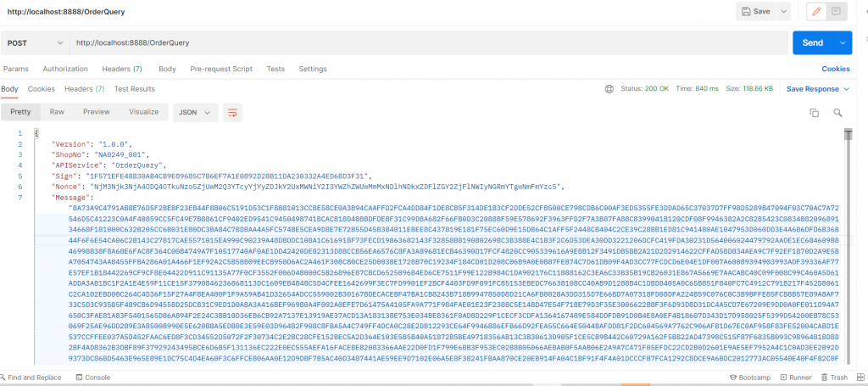Screen dimensions: 868x386
Task: Click the Size: 118.66 KB text
Action: [x=749, y=89]
